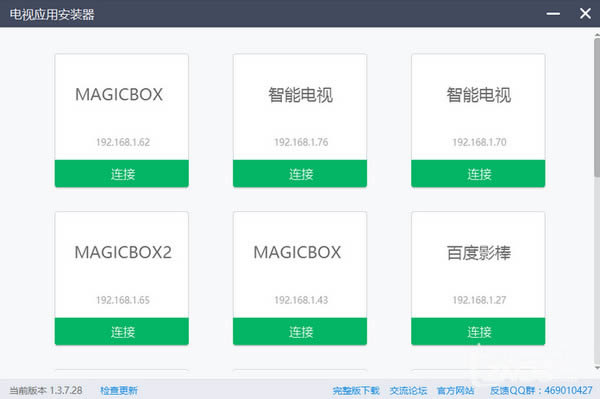Click the vertical scrollbar thumb

pyautogui.click(x=597, y=107)
